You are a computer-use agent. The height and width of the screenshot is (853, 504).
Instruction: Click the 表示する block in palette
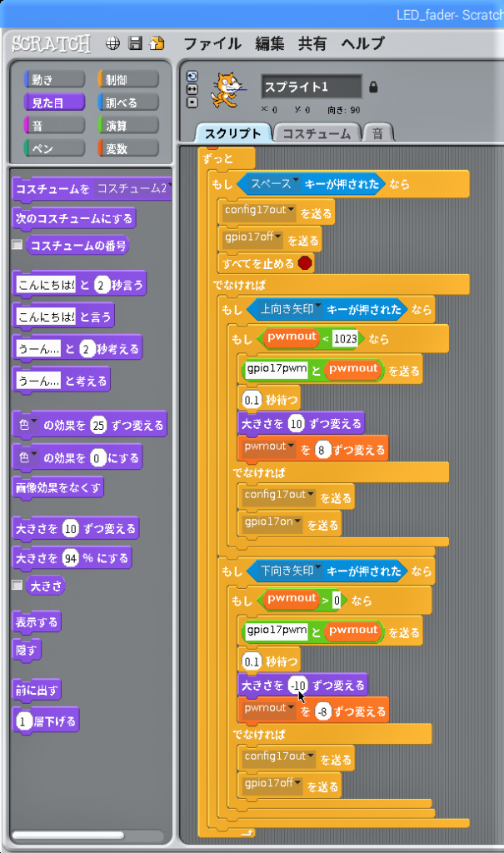click(37, 621)
